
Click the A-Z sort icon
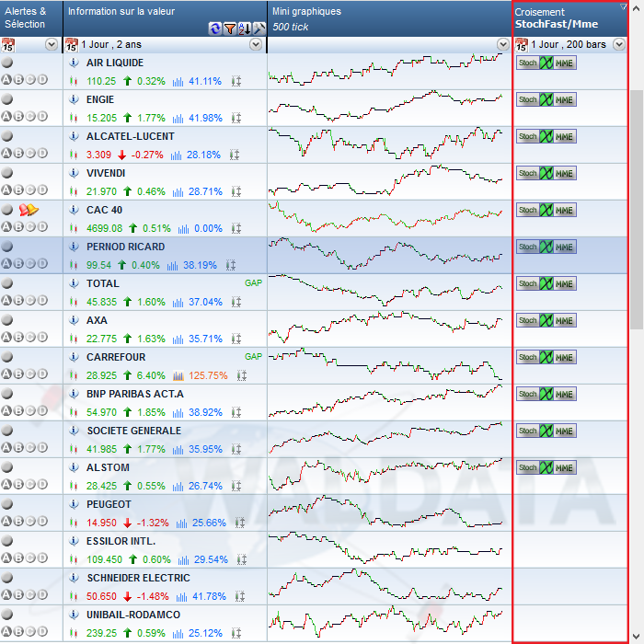click(x=245, y=29)
